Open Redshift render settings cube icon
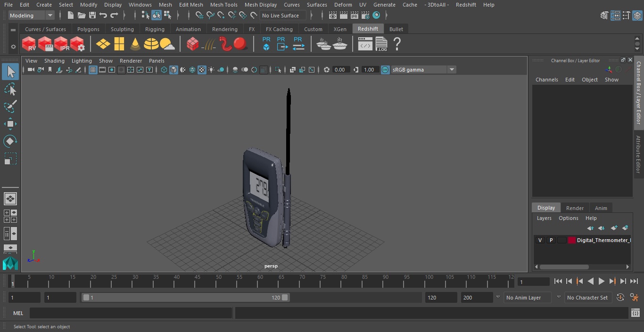Image resolution: width=644 pixels, height=332 pixels. click(77, 44)
